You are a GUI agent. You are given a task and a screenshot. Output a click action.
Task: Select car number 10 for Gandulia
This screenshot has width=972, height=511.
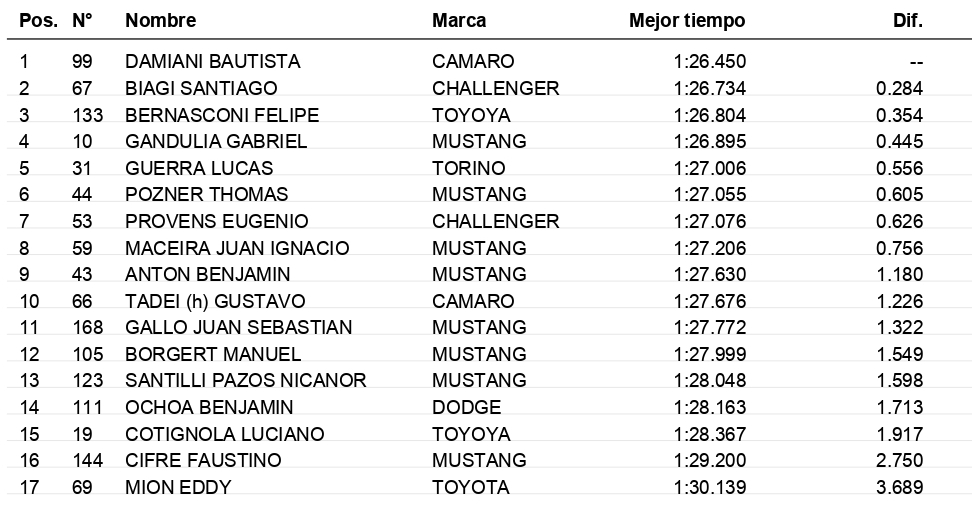pyautogui.click(x=83, y=142)
